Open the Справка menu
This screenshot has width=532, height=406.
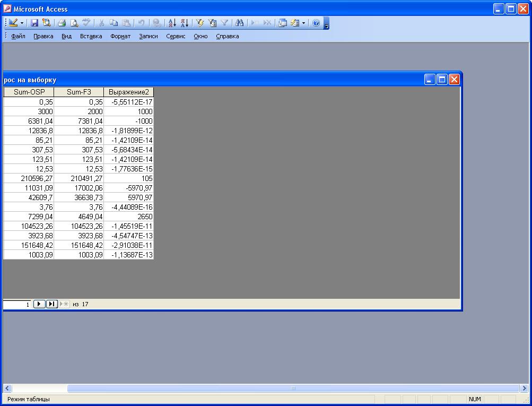[x=228, y=36]
